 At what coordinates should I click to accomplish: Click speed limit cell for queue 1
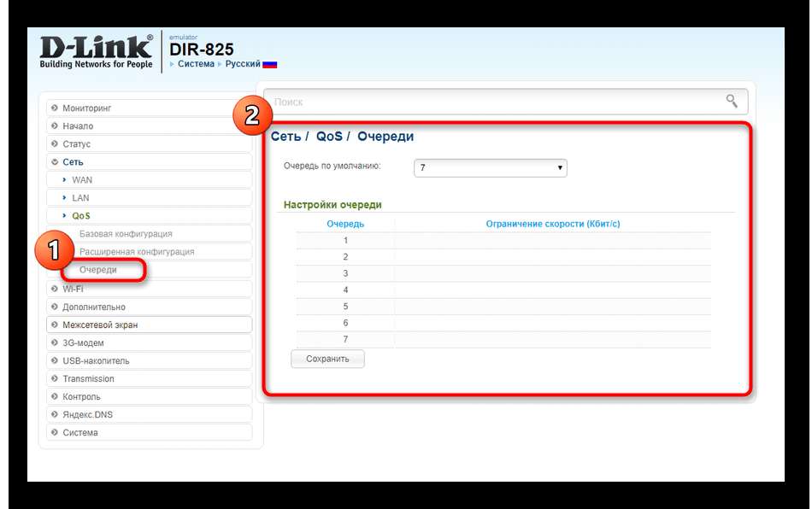552,240
